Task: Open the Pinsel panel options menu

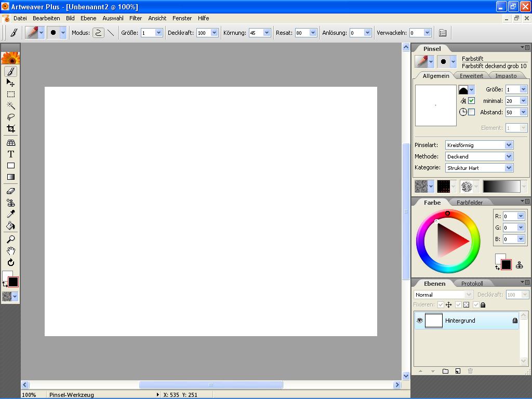Action: [x=525, y=47]
